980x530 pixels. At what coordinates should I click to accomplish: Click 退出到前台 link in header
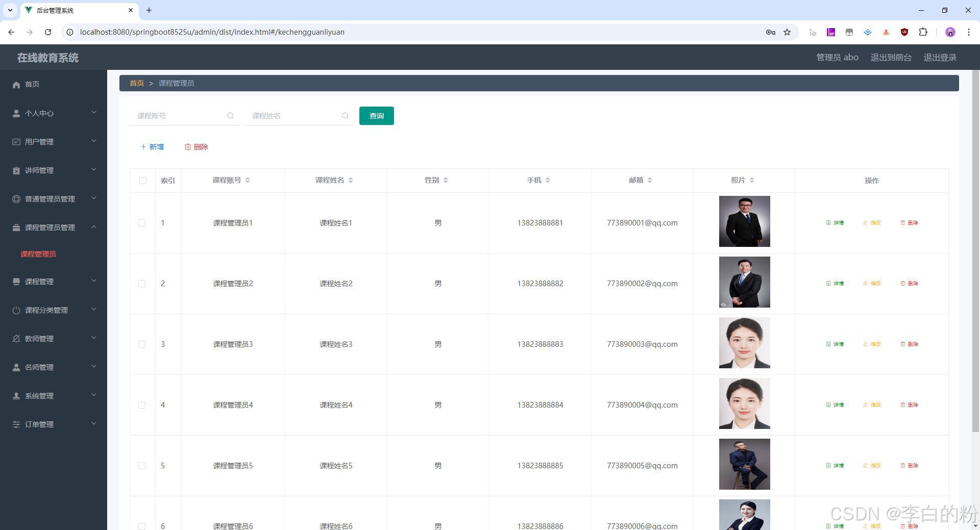tap(891, 58)
